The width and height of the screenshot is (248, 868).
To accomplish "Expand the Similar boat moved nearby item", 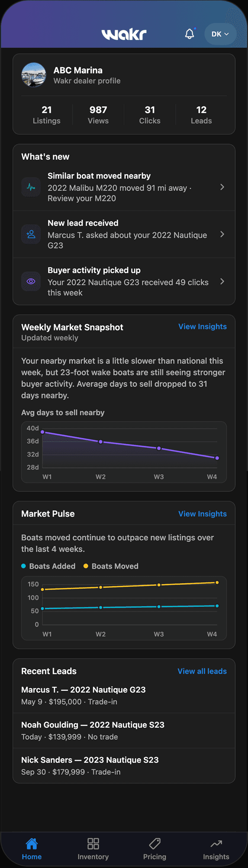I will click(124, 187).
